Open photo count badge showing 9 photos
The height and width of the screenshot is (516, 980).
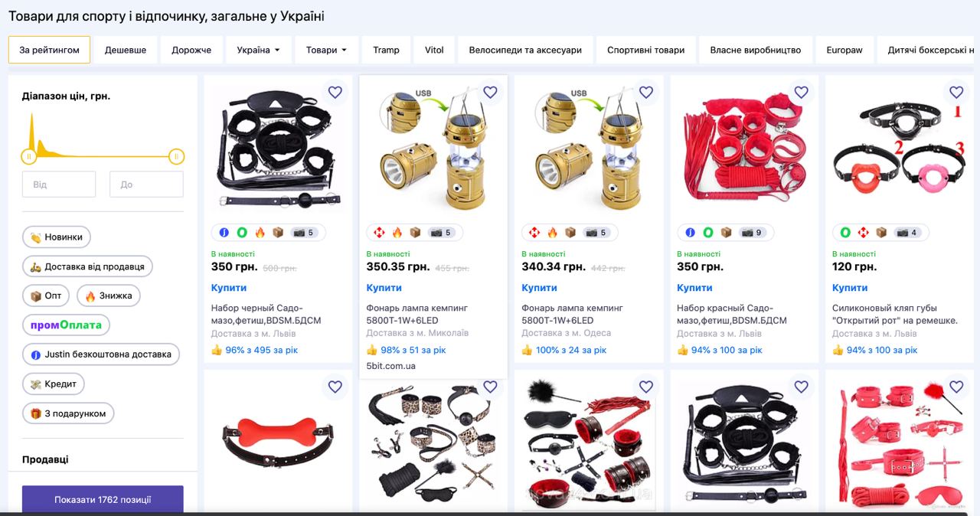[x=752, y=233]
